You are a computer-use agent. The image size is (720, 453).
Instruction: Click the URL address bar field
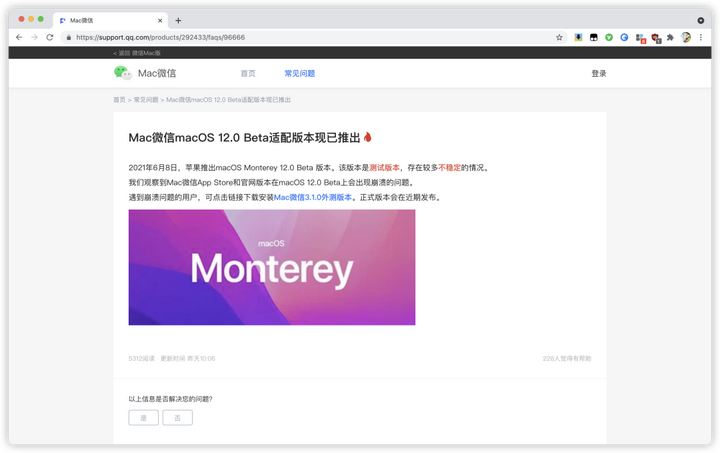(x=312, y=37)
